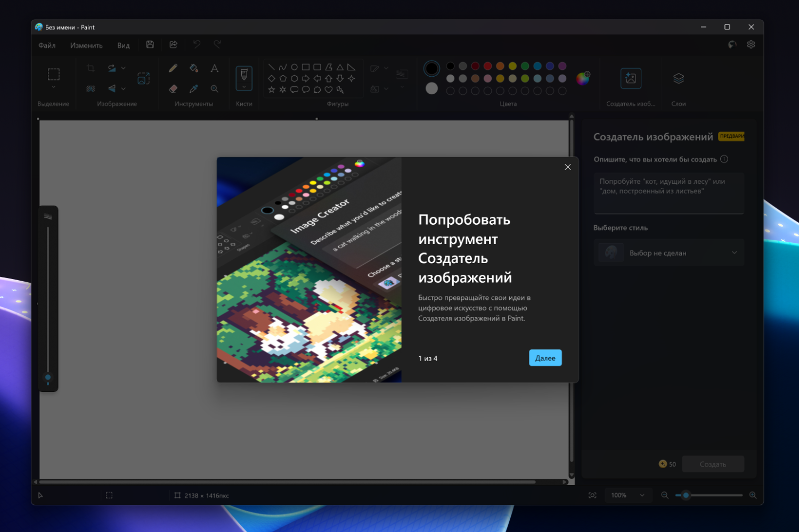799x532 pixels.
Task: Select the oval shape
Action: 294,67
